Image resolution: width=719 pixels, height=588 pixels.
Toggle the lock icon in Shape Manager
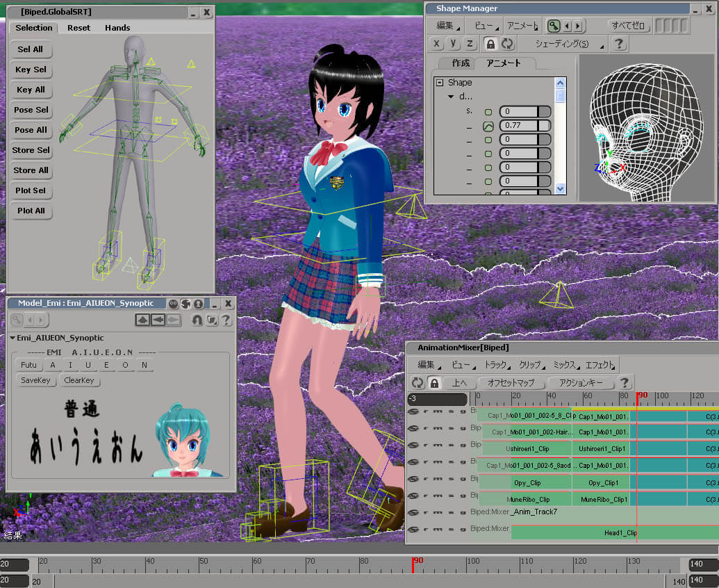(x=490, y=44)
